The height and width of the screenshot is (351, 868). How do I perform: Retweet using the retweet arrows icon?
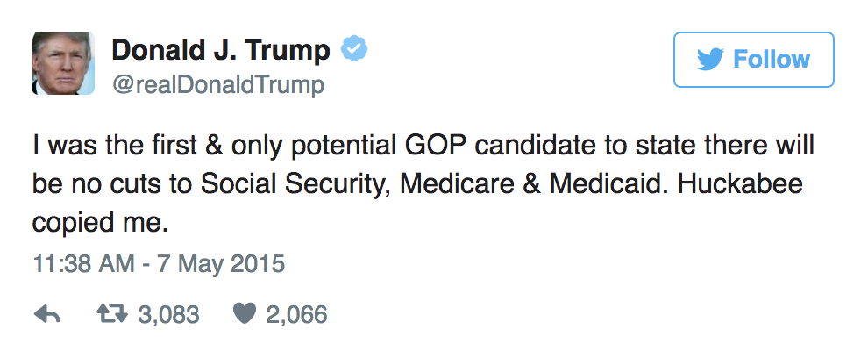112,314
